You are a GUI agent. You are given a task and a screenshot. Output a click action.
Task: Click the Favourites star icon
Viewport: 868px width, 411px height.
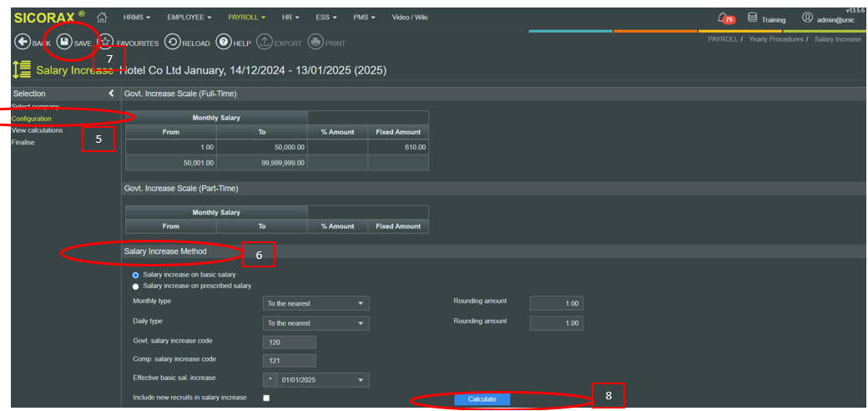106,43
